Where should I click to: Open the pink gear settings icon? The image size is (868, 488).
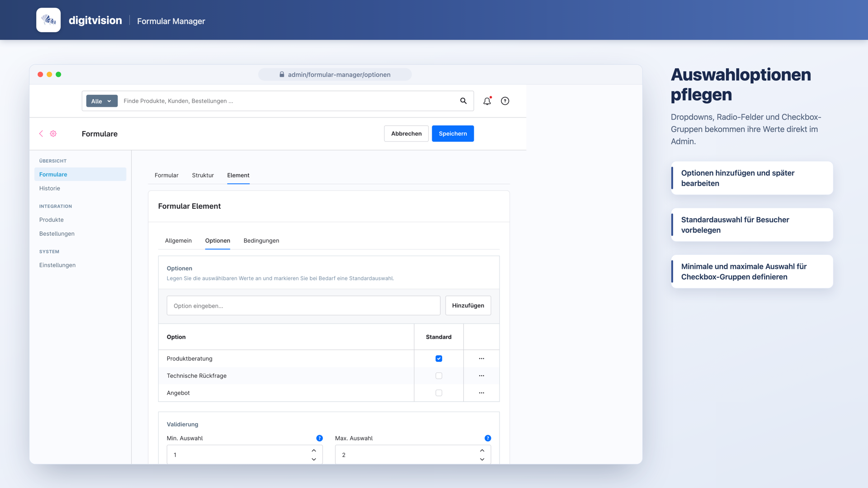[53, 133]
